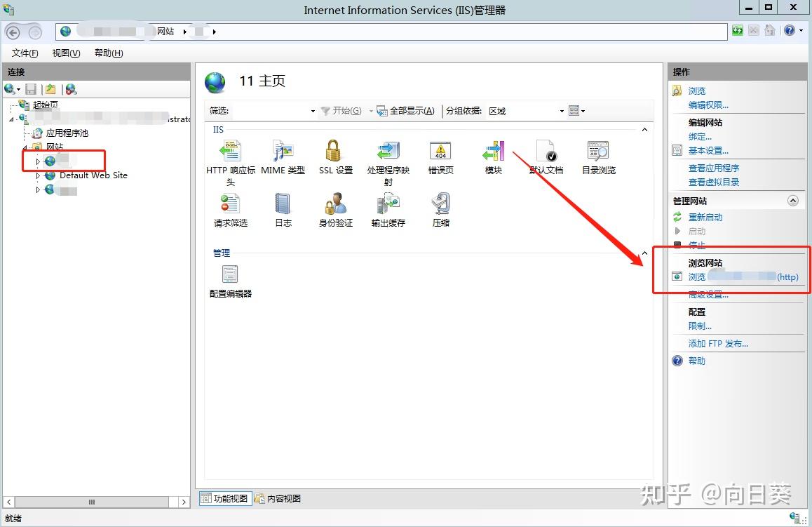The image size is (812, 527).
Task: Open the 帮助(H) menu
Action: (109, 53)
